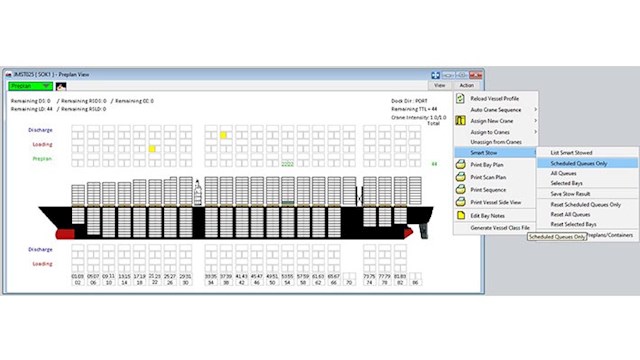This screenshot has width=640, height=360.
Task: Open the green Preplan dropdown
Action: [31, 86]
